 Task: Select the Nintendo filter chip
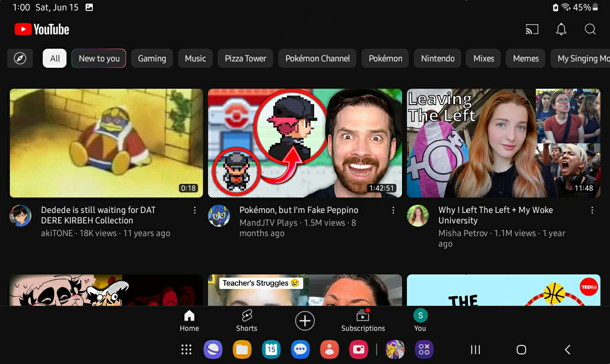tap(438, 58)
